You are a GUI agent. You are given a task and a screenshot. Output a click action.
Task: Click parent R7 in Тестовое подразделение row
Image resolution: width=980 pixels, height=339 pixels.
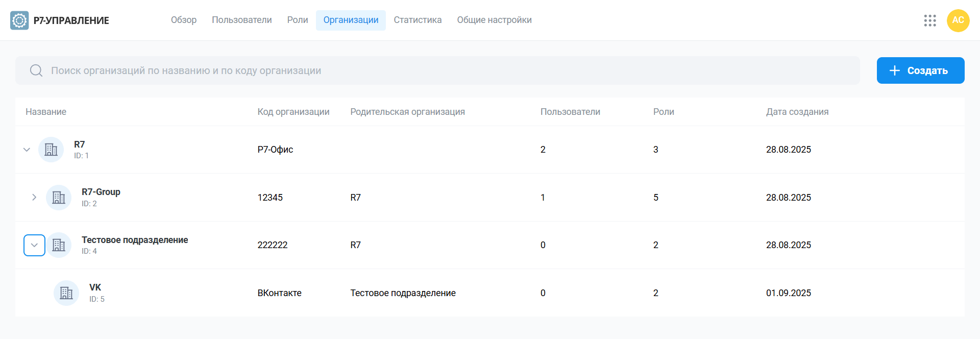355,245
